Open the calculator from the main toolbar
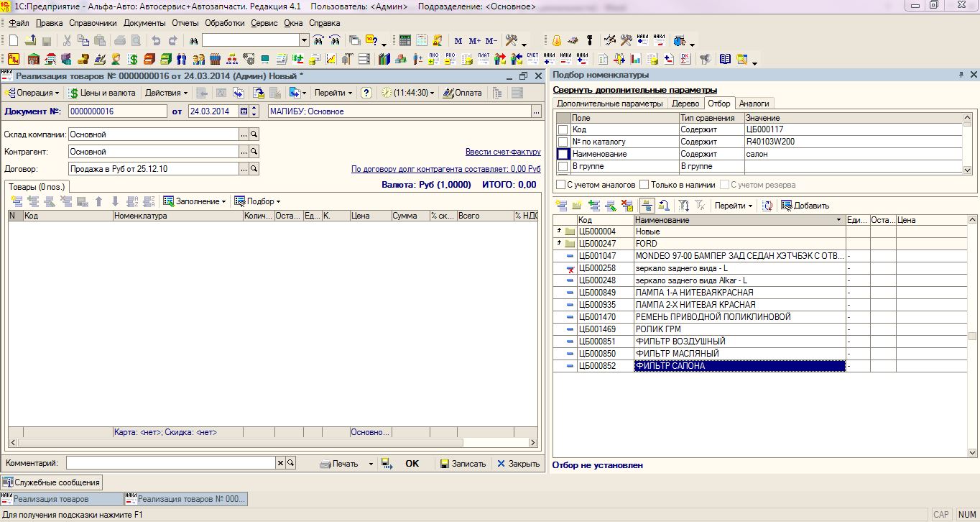980x522 pixels. pyautogui.click(x=405, y=40)
